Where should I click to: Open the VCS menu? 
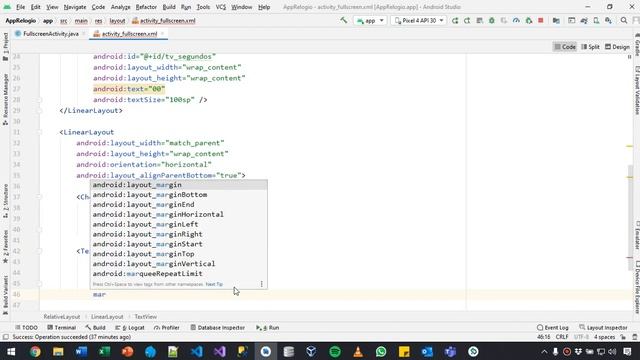click(220, 7)
